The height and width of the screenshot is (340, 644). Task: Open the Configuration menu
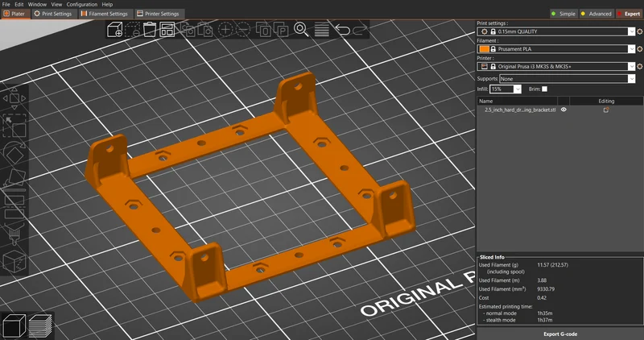(x=82, y=4)
